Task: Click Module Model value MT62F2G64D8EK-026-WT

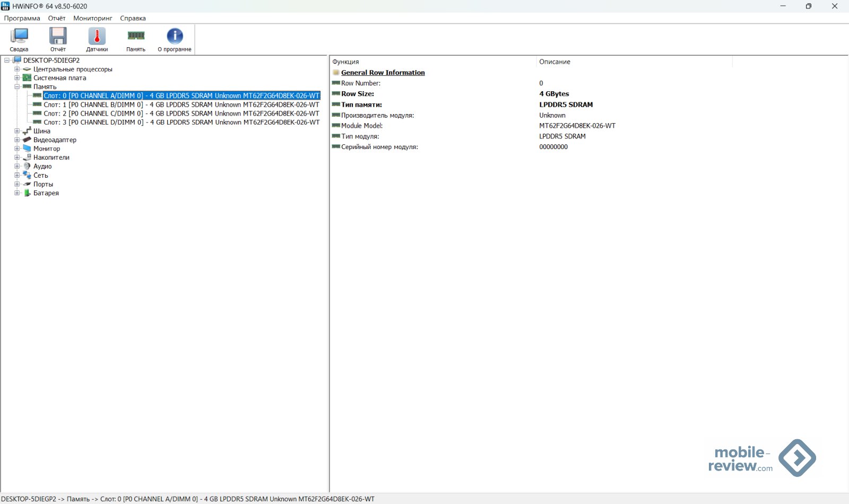Action: tap(577, 126)
